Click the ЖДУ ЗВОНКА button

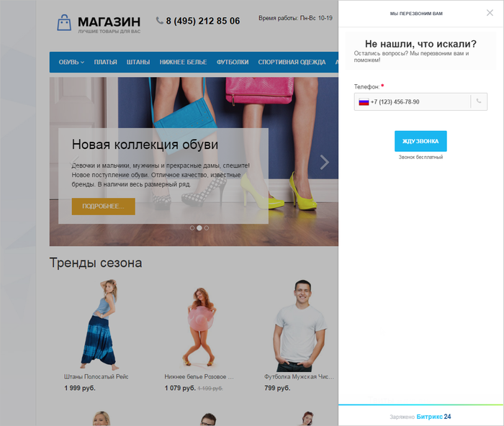point(420,141)
